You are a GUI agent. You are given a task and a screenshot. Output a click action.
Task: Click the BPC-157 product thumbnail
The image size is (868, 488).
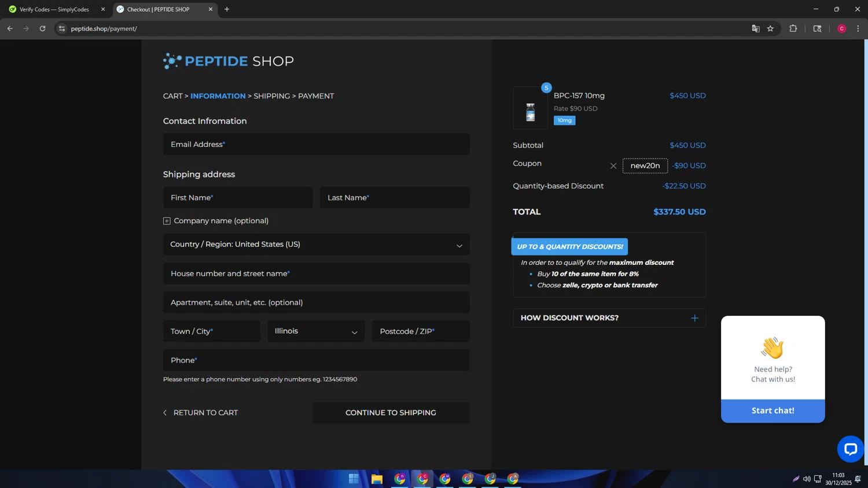click(x=530, y=109)
